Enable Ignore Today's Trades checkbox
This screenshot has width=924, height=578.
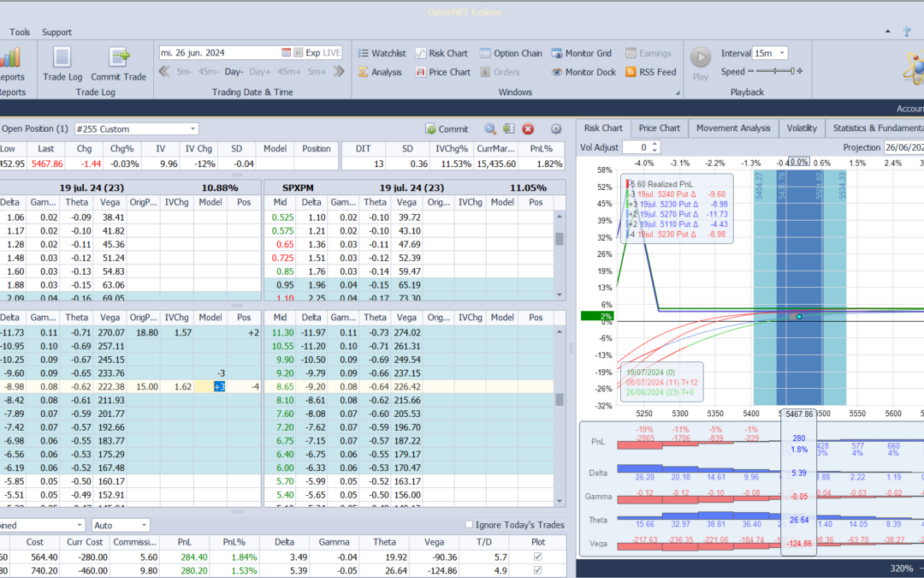[469, 525]
